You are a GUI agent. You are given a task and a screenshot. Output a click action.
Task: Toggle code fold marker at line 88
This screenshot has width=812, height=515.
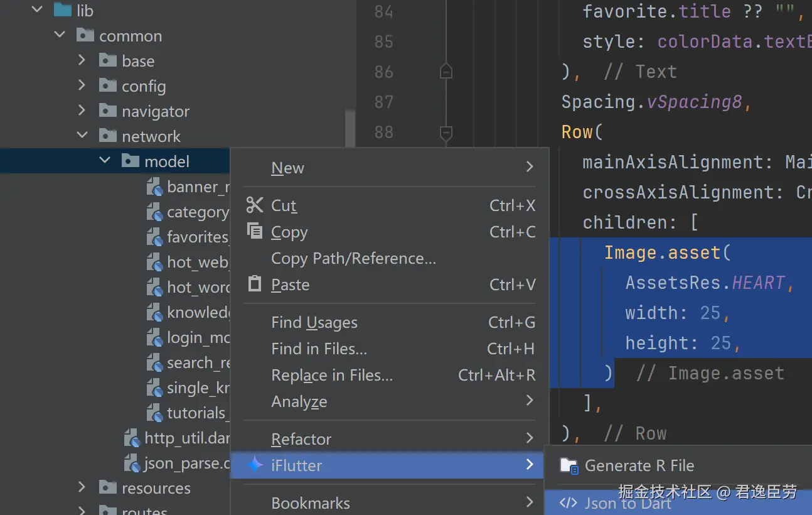click(446, 133)
